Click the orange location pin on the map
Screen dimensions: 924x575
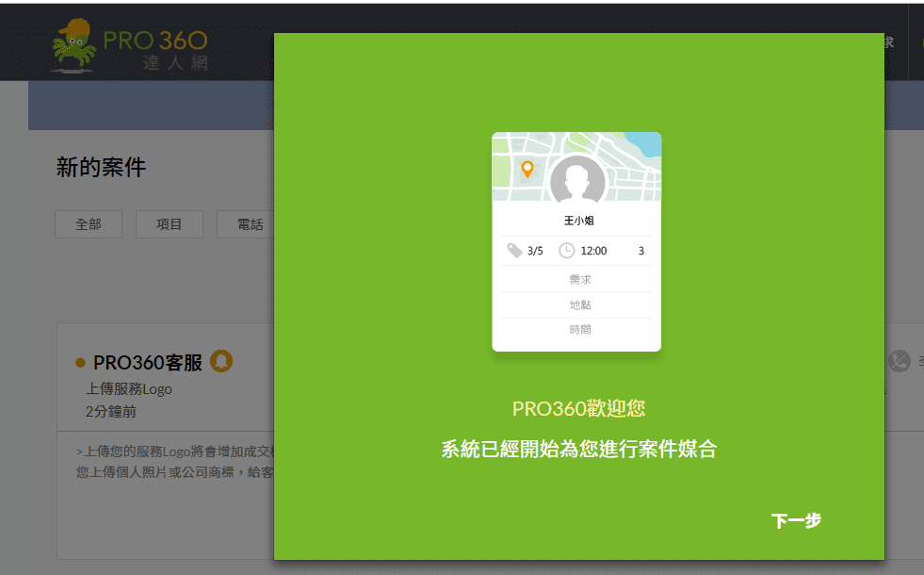527,170
